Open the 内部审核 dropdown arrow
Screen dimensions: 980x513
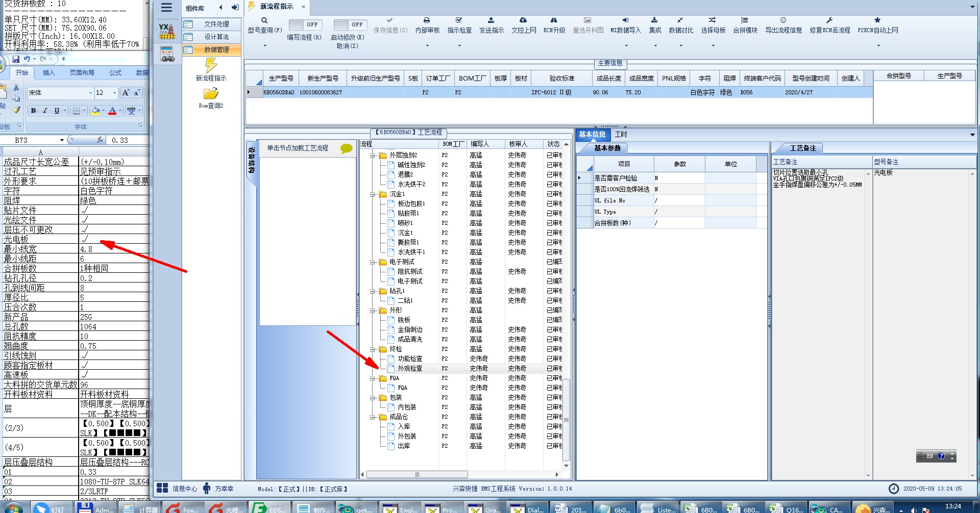coord(427,46)
